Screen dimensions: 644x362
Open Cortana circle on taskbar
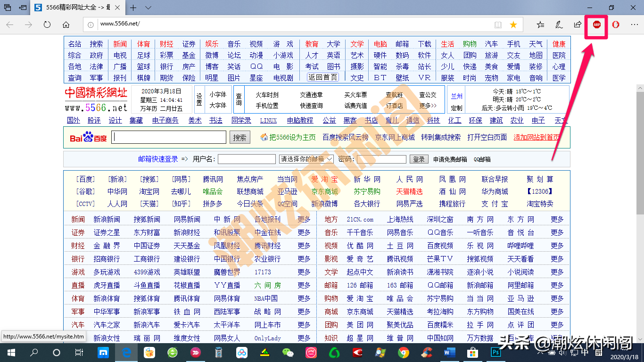point(57,353)
